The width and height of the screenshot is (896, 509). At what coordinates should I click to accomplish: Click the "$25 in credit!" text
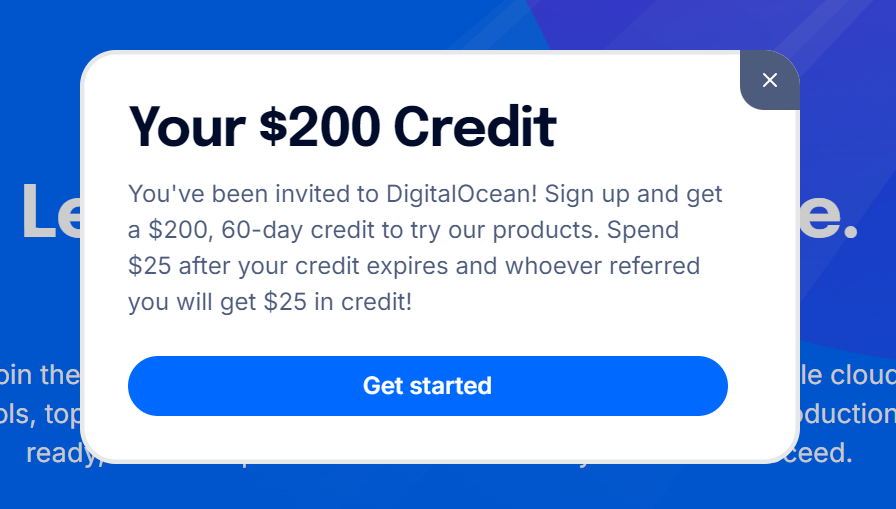[338, 302]
